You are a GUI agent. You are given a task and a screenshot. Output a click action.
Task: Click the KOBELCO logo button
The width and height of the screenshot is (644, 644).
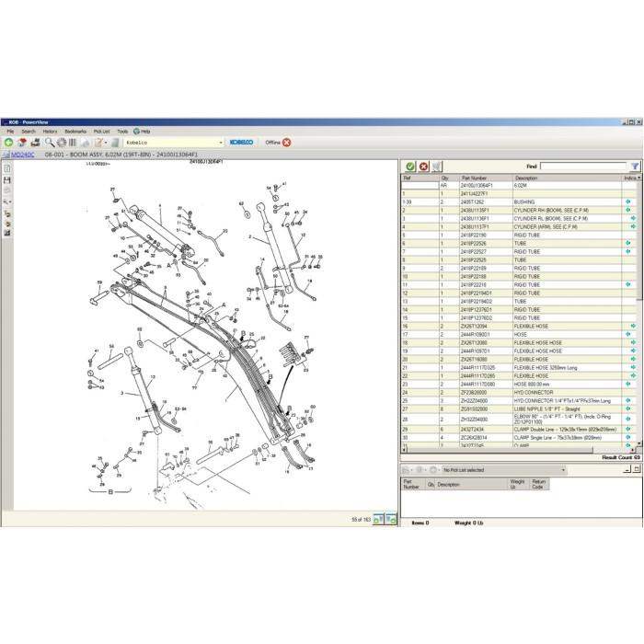coord(241,142)
